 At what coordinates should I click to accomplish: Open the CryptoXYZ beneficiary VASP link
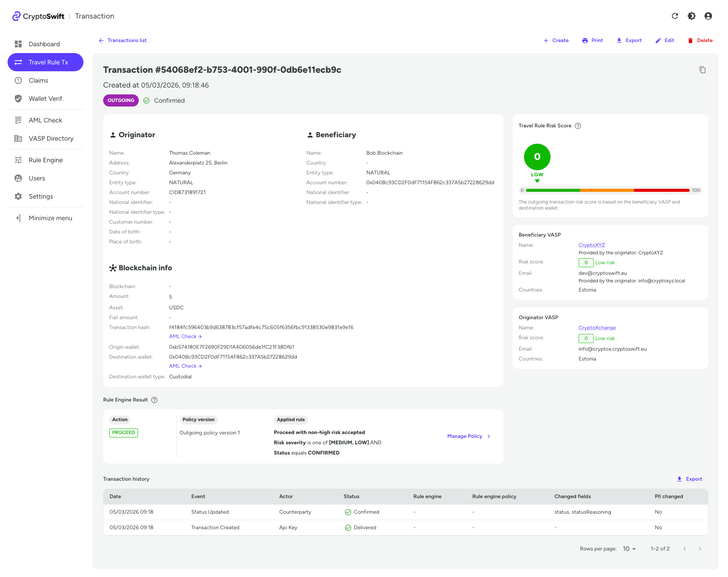click(591, 245)
